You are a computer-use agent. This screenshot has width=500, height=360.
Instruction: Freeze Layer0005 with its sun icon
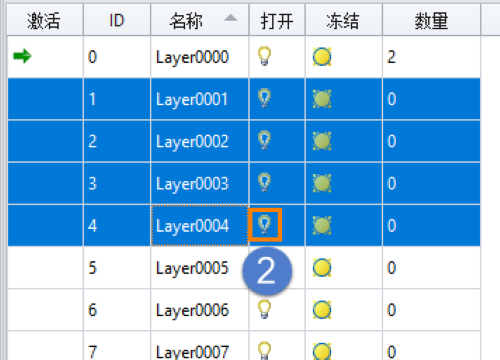[322, 268]
